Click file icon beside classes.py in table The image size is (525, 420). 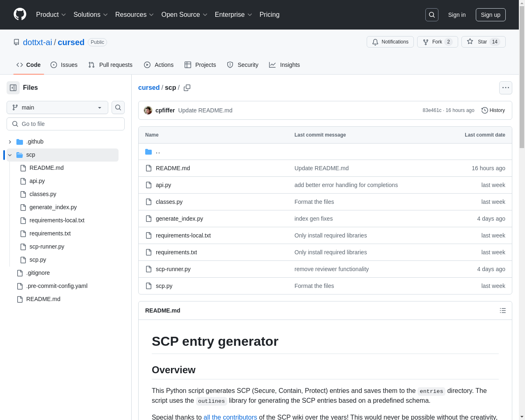click(x=148, y=202)
